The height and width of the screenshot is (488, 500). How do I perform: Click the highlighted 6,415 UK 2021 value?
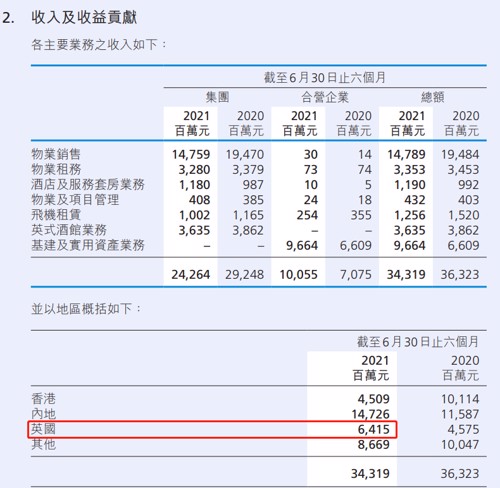click(373, 429)
